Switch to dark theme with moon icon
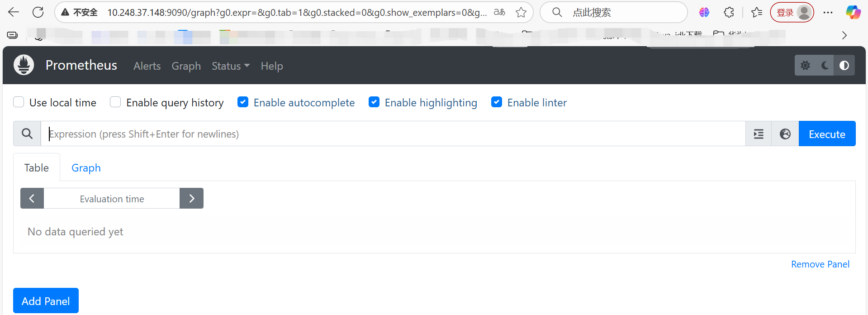This screenshot has height=315, width=868. click(x=825, y=65)
